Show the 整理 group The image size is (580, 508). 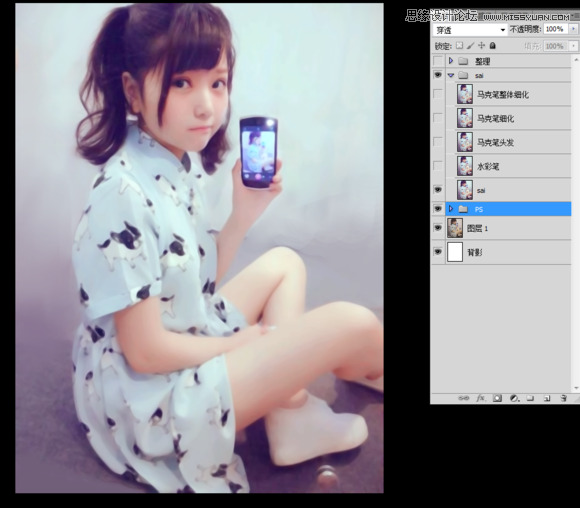click(438, 61)
